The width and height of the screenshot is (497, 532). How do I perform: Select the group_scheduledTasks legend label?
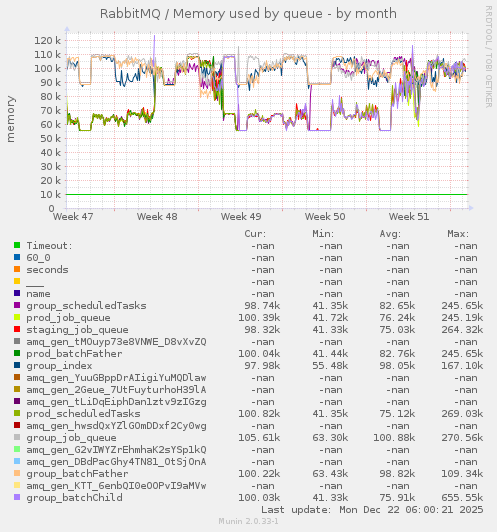(87, 306)
